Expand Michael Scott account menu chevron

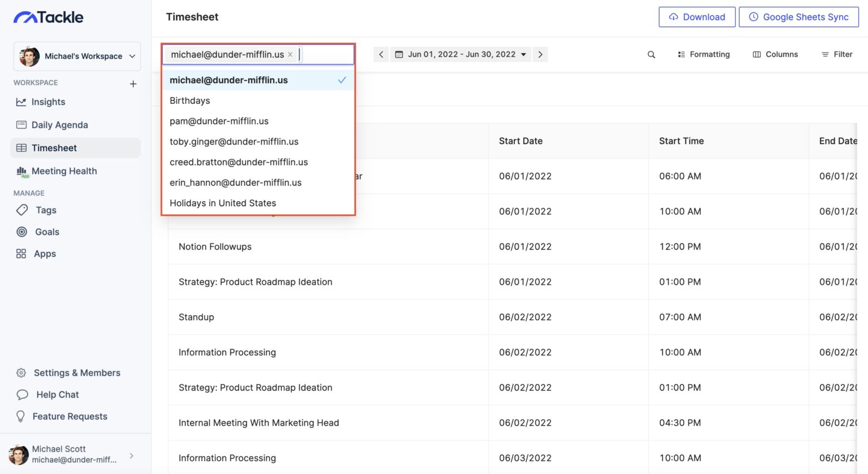coord(132,455)
